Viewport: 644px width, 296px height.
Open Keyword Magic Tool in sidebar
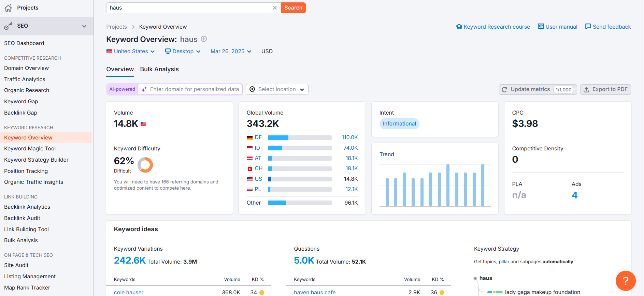(30, 149)
